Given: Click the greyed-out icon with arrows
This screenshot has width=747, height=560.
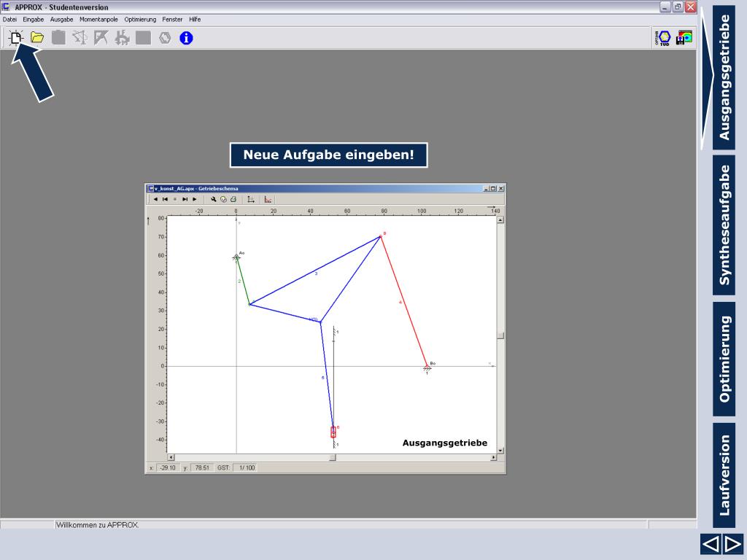Looking at the screenshot, I should 122,38.
